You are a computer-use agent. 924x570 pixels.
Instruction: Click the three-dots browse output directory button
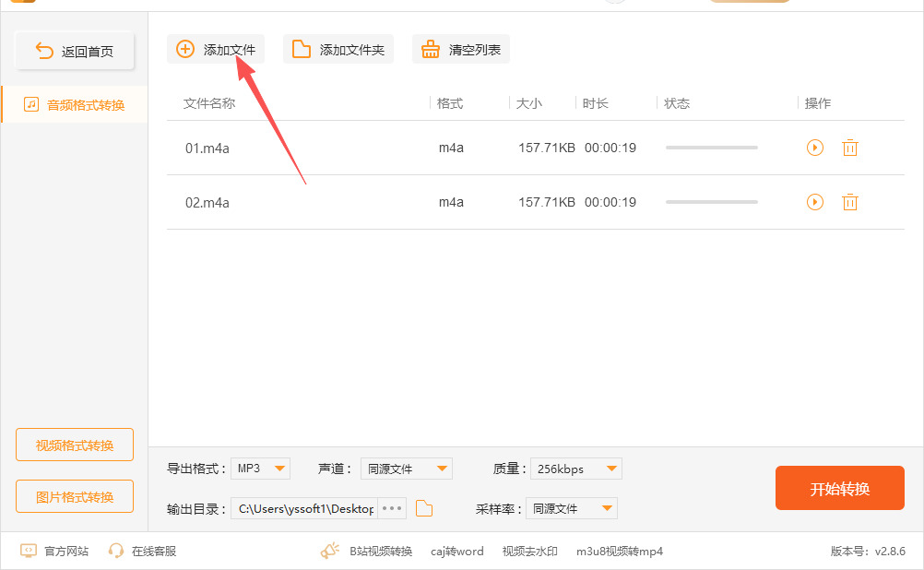(392, 508)
